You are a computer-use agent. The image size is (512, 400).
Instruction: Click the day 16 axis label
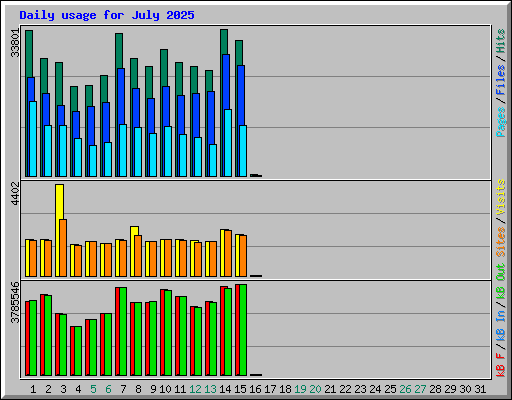point(255,389)
